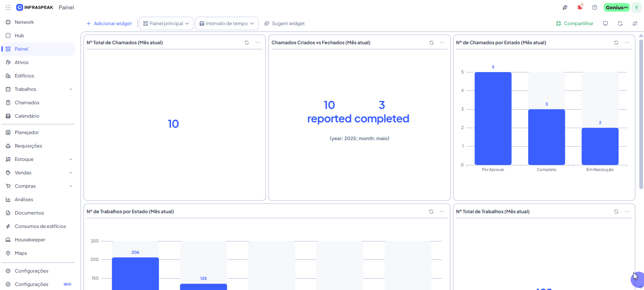Viewport: 644px width, 290px height.
Task: Open options for Chamados Criados vs Fechados
Action: click(442, 43)
